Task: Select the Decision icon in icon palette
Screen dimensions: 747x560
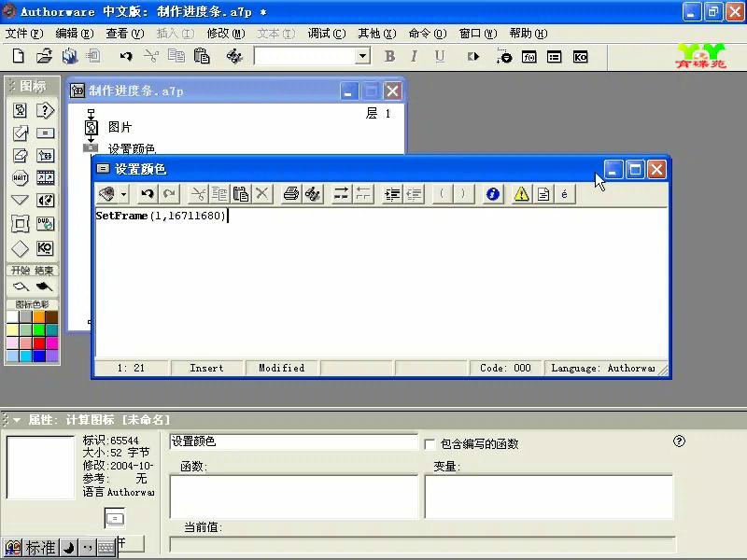Action: 20,248
